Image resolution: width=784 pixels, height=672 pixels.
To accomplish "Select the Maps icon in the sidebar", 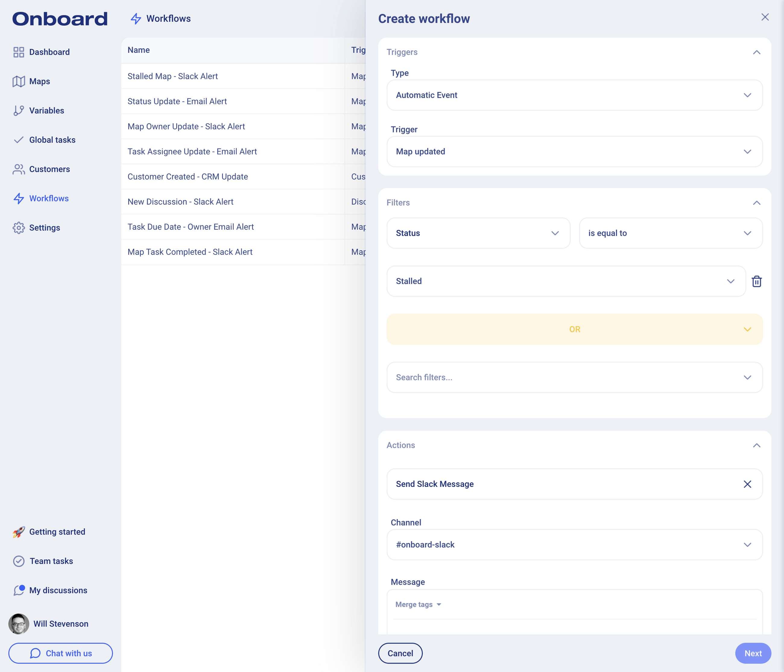I will (19, 81).
